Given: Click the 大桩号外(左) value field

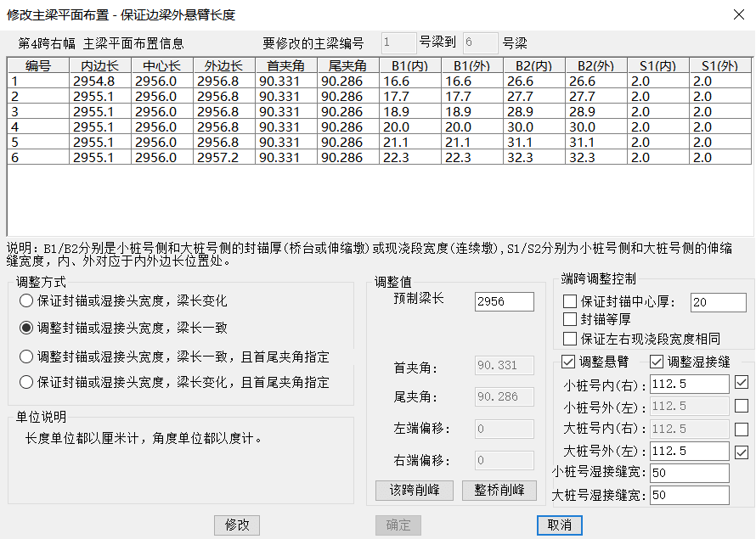Looking at the screenshot, I should [x=688, y=451].
